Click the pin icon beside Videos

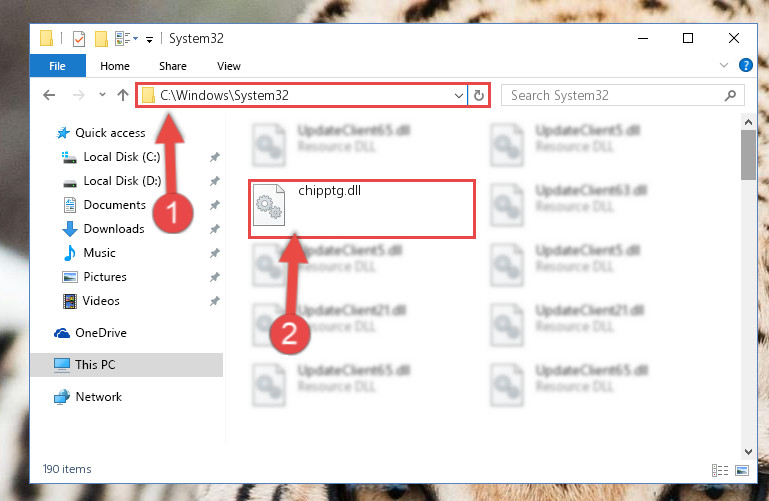tap(214, 301)
